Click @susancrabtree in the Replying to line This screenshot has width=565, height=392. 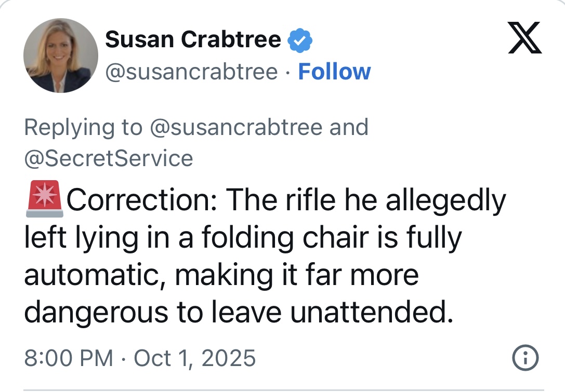236,127
